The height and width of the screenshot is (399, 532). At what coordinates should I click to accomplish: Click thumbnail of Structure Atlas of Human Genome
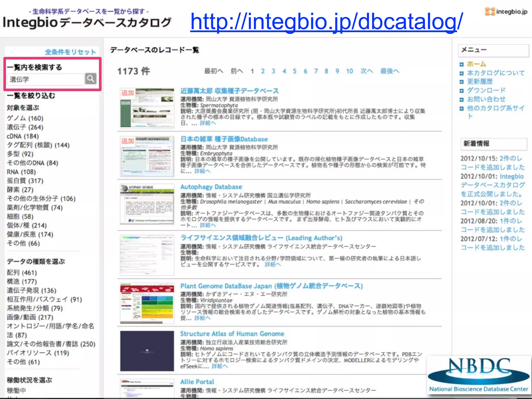click(147, 351)
